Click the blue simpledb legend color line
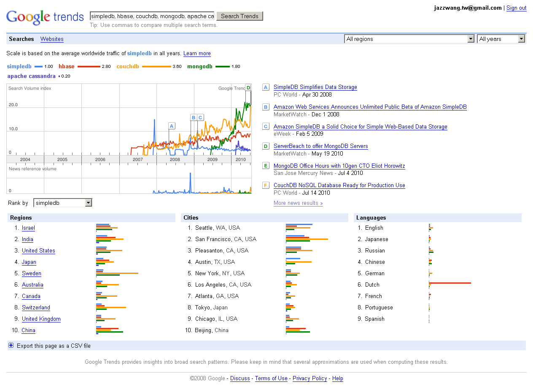 tap(38, 67)
